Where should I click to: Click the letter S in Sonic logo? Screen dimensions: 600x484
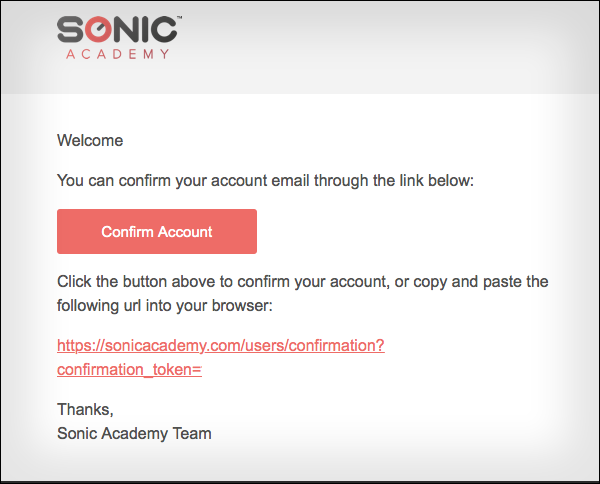[70, 29]
